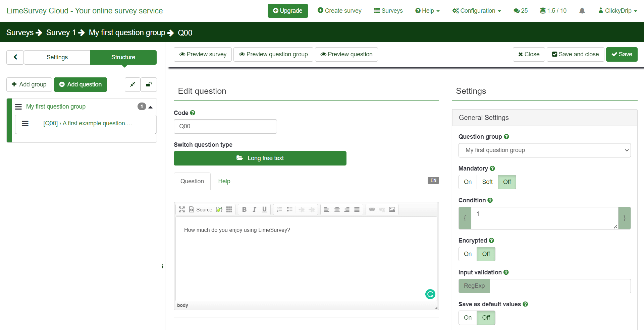Click the Close button
644x330 pixels.
tap(529, 54)
